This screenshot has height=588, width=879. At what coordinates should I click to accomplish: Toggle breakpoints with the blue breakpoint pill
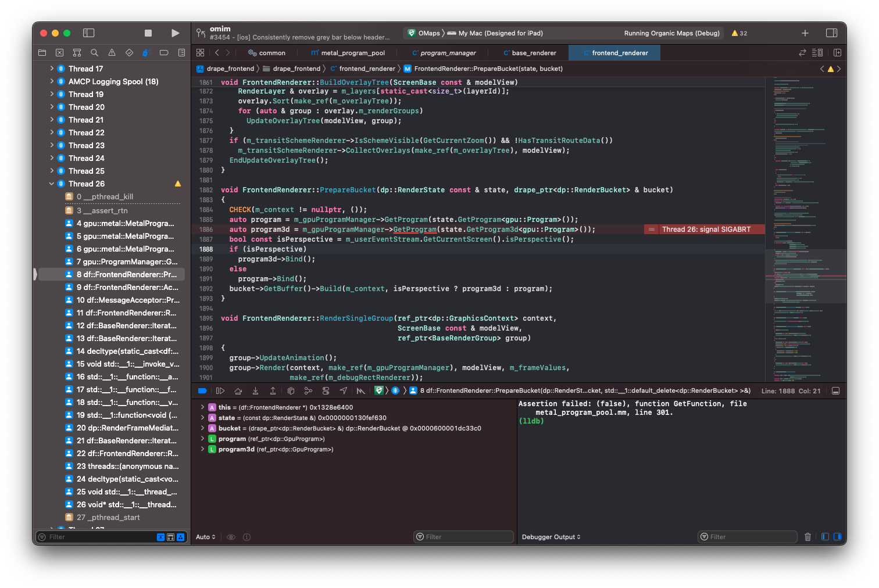click(202, 390)
